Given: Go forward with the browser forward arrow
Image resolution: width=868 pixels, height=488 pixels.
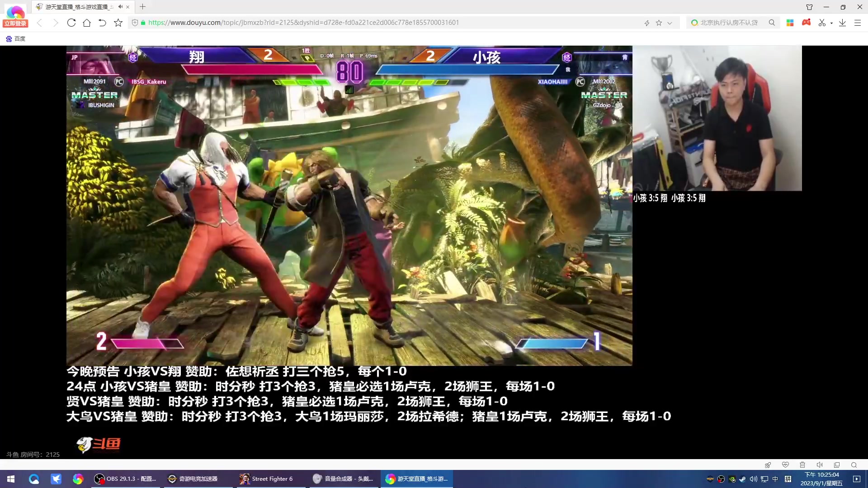Looking at the screenshot, I should pyautogui.click(x=56, y=23).
